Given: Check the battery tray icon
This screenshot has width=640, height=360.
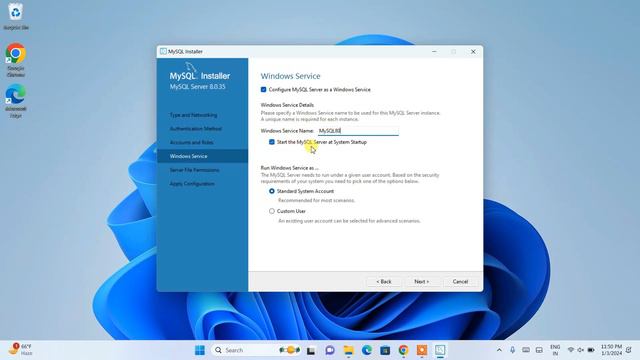Looking at the screenshot, I should coord(591,350).
